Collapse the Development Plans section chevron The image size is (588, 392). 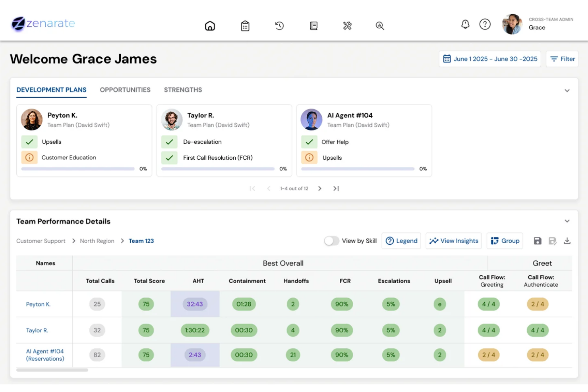pos(567,90)
